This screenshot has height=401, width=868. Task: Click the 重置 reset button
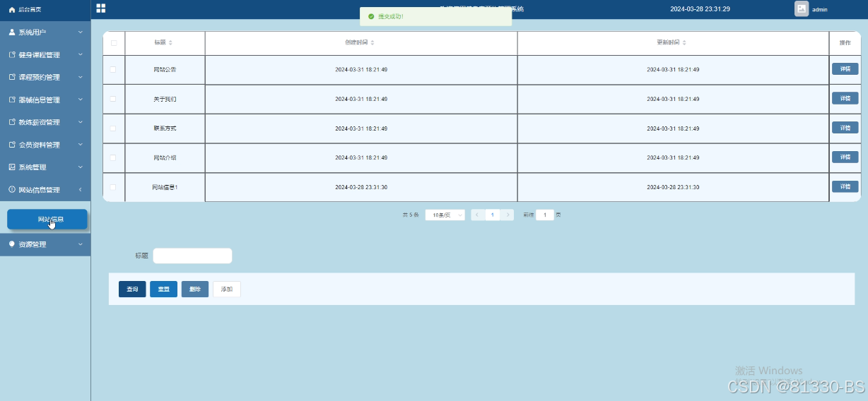click(163, 289)
